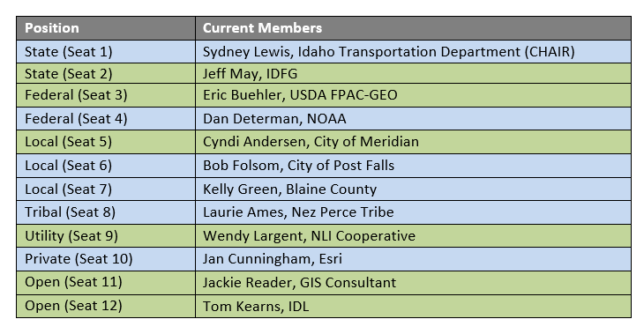Select Sydney Lewis, Idaho Transportation Department cell
Screen dimensions: 644x334
[413, 52]
